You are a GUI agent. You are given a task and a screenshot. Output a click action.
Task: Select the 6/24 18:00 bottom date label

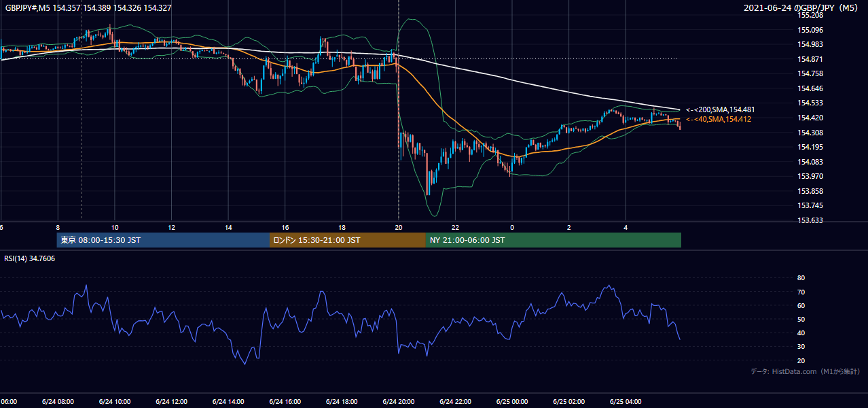pos(341,402)
